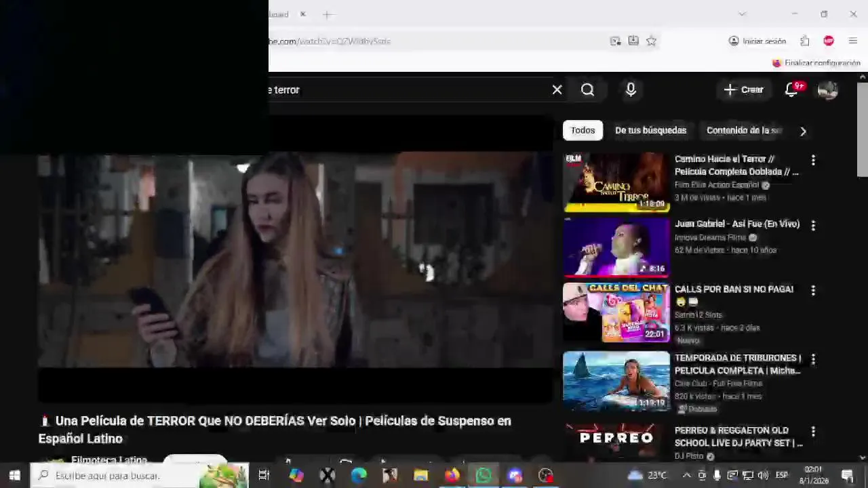Image resolution: width=868 pixels, height=488 pixels.
Task: Click Iniciar sesión in Firefox toolbar
Action: coord(757,41)
